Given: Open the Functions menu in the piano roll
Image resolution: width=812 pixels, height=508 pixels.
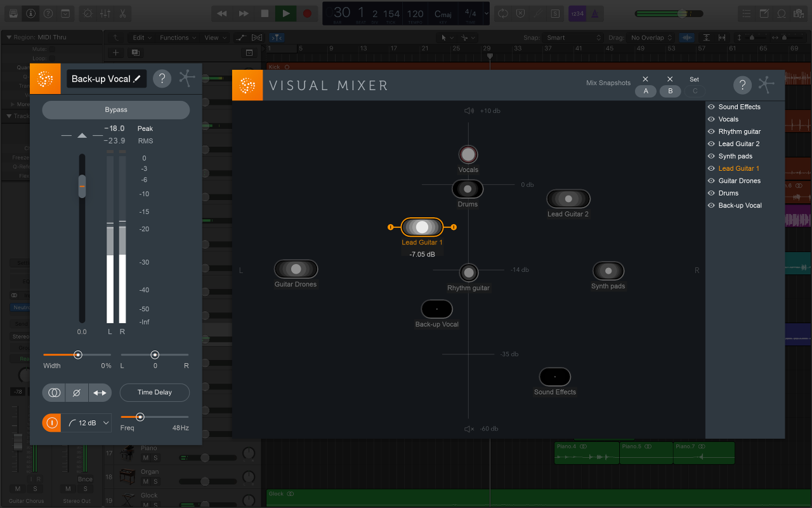Looking at the screenshot, I should click(177, 37).
